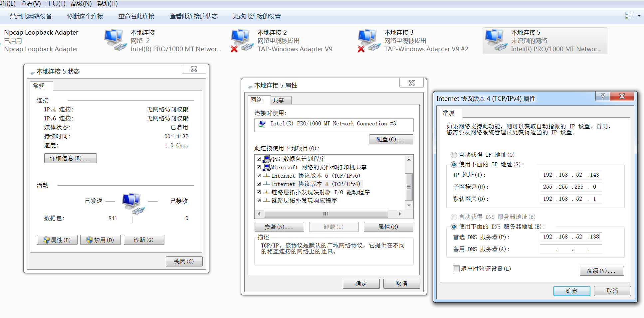The width and height of the screenshot is (644, 318).
Task: Click the Intel PRO/1000 adapter icon in properties
Action: click(262, 124)
